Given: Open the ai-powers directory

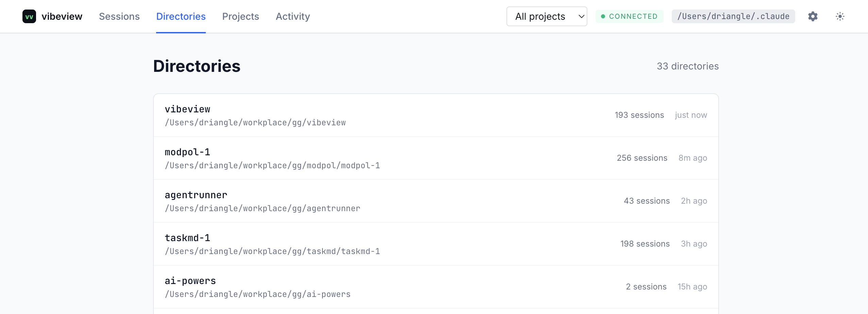Looking at the screenshot, I should tap(435, 287).
